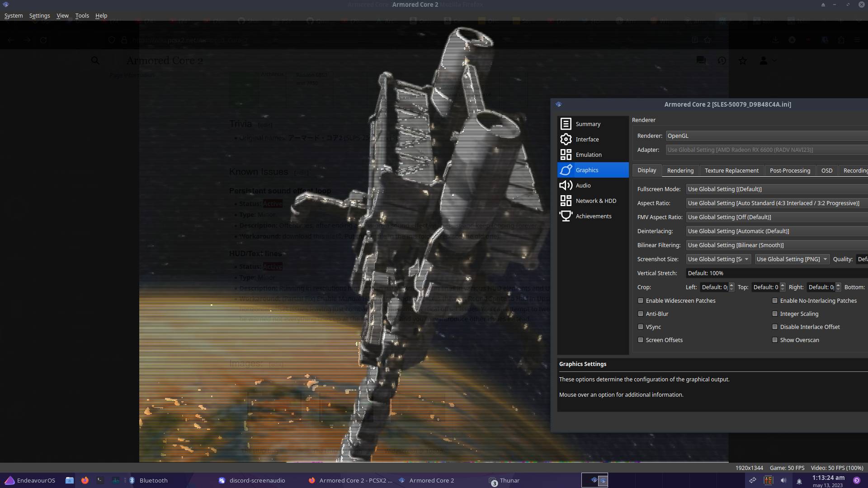Viewport: 868px width, 488px height.
Task: Increase the Left crop value
Action: click(731, 285)
